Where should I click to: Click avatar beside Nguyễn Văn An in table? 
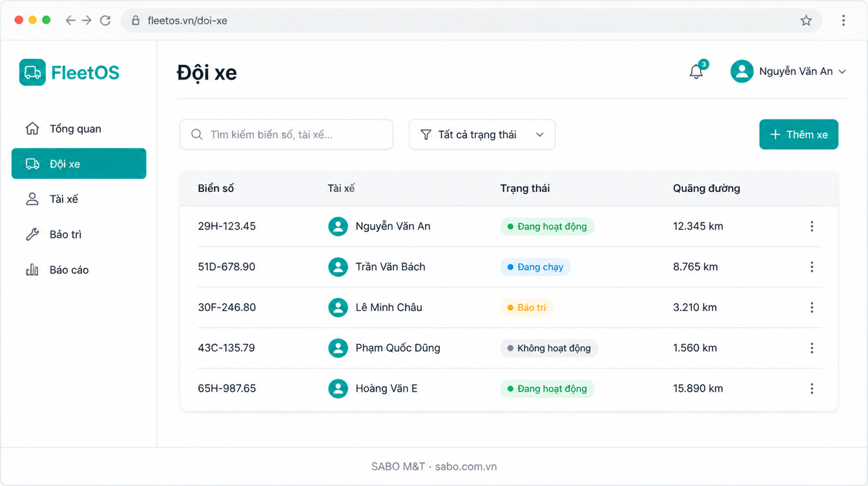click(338, 226)
